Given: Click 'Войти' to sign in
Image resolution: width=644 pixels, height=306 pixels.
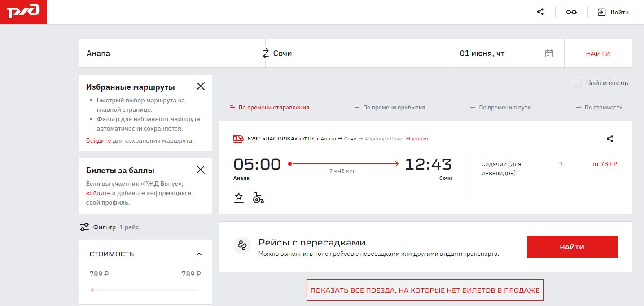Looking at the screenshot, I should tap(613, 12).
